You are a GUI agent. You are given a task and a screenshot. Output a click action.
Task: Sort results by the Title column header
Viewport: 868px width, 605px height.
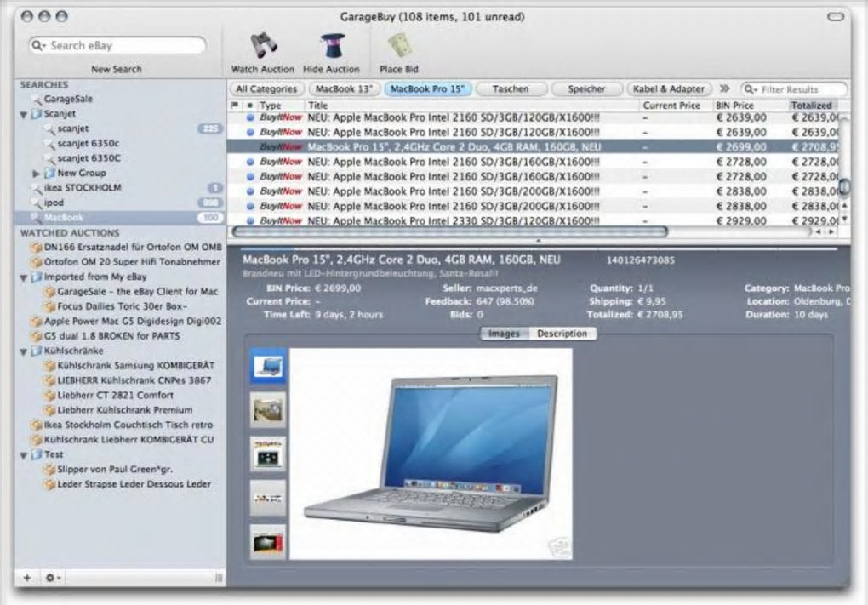[472, 106]
